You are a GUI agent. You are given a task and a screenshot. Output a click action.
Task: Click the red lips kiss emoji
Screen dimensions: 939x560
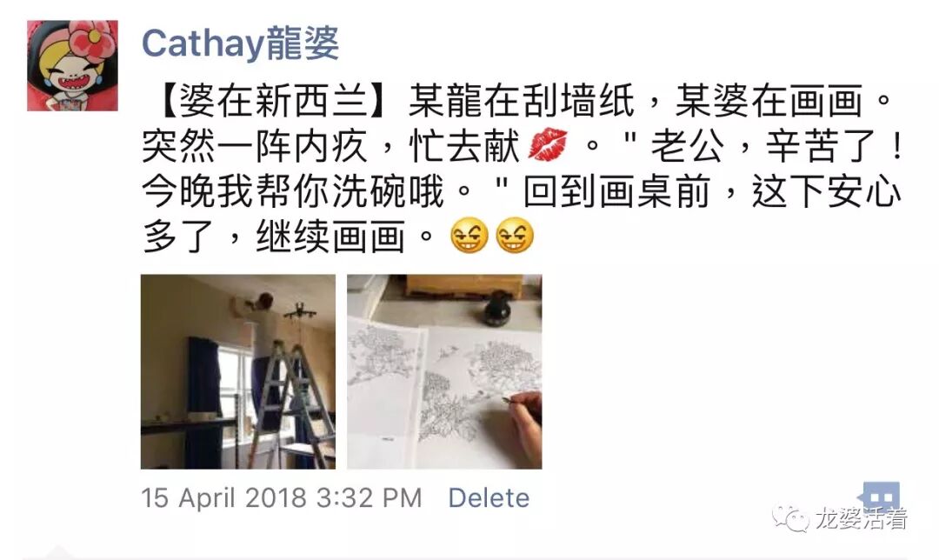pyautogui.click(x=548, y=145)
